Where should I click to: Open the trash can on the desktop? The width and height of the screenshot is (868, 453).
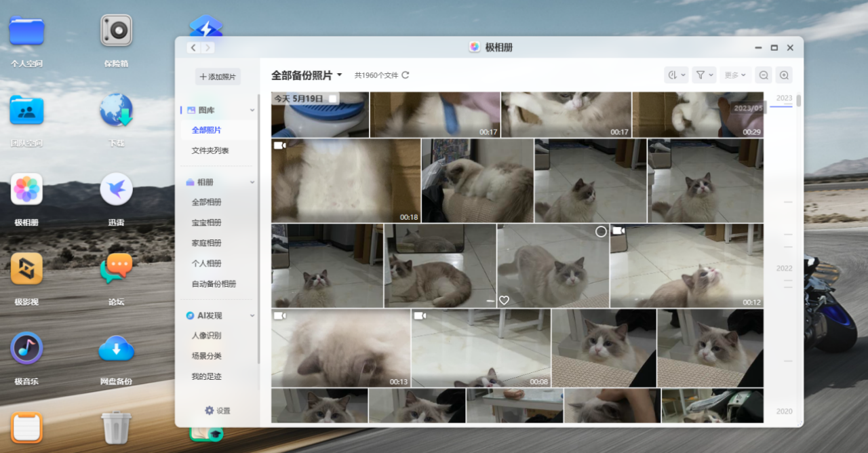point(116,427)
